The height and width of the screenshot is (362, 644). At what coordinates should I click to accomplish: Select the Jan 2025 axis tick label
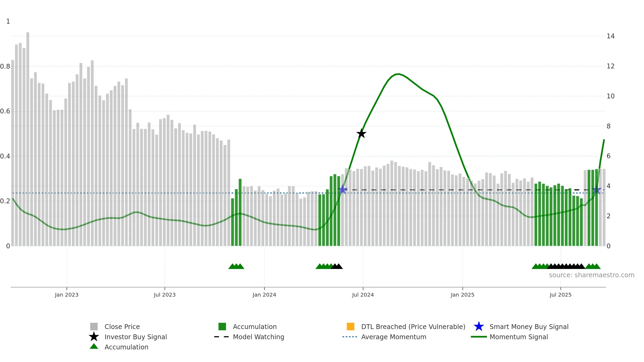[x=463, y=295]
